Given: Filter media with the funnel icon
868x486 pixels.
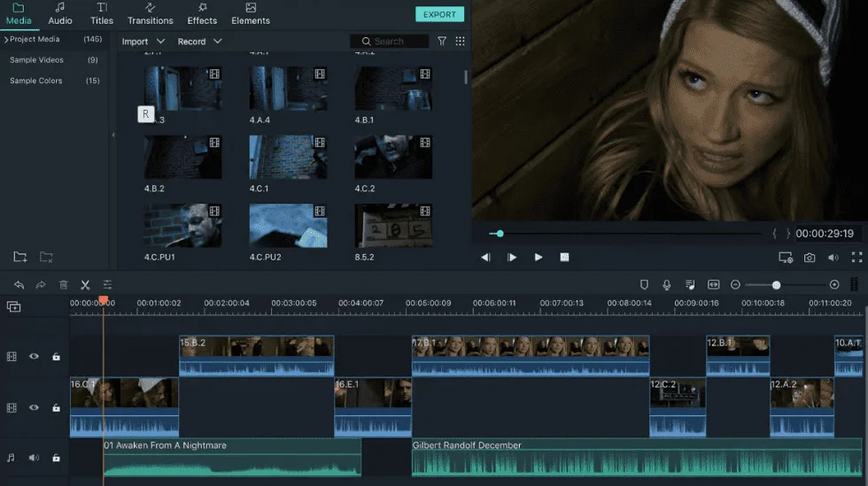Looking at the screenshot, I should tap(442, 41).
